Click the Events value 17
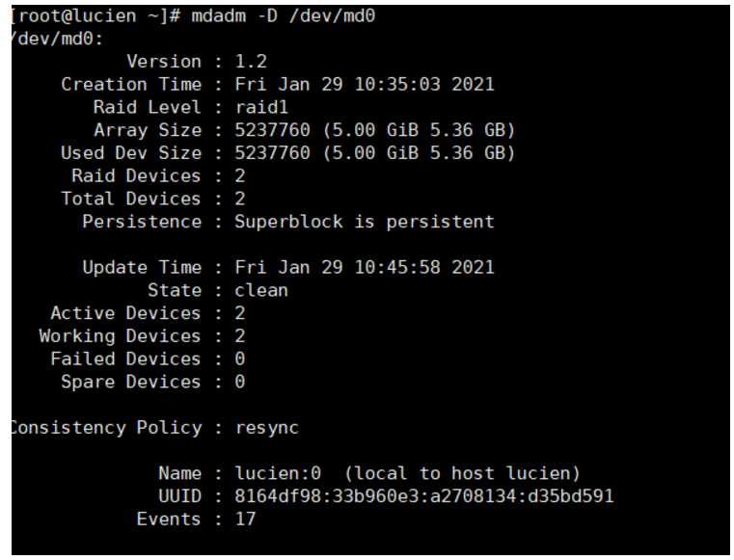 pyautogui.click(x=245, y=520)
